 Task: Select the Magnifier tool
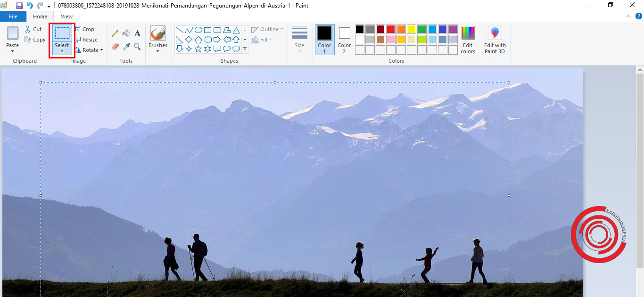[x=137, y=46]
